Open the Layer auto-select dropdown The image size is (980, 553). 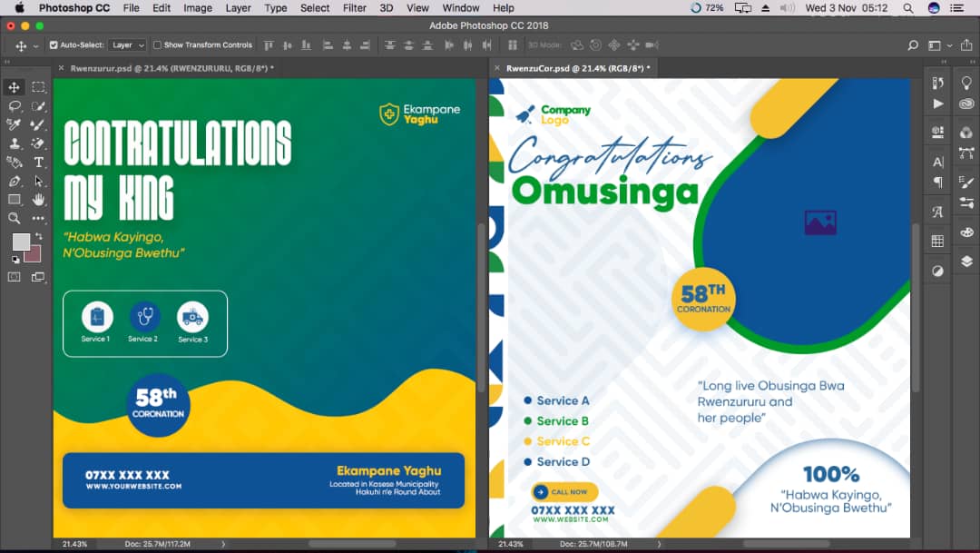(127, 44)
